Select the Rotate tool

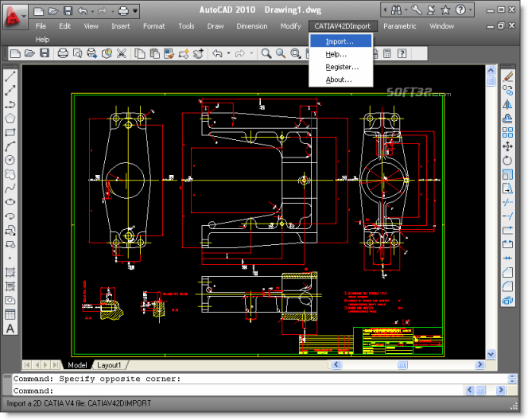coord(508,160)
